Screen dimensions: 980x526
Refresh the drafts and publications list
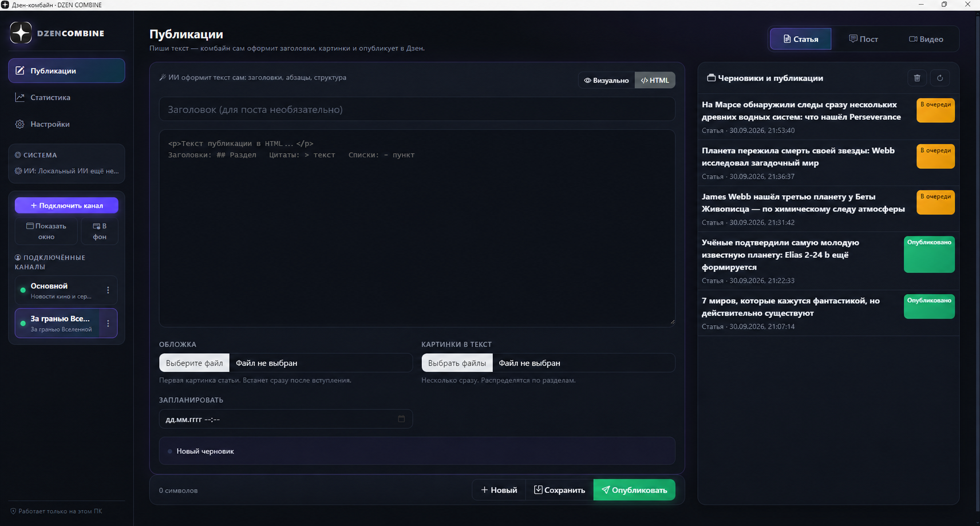[x=940, y=78]
